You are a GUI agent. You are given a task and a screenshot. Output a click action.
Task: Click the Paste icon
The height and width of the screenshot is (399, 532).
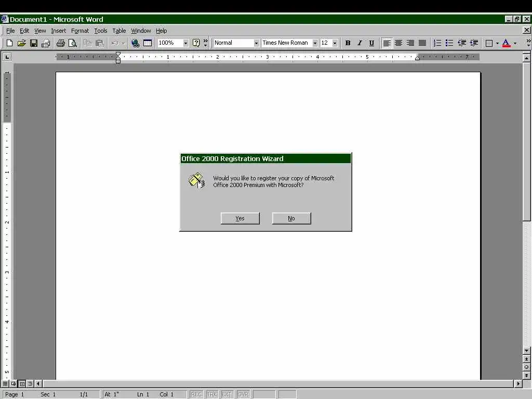pyautogui.click(x=99, y=43)
